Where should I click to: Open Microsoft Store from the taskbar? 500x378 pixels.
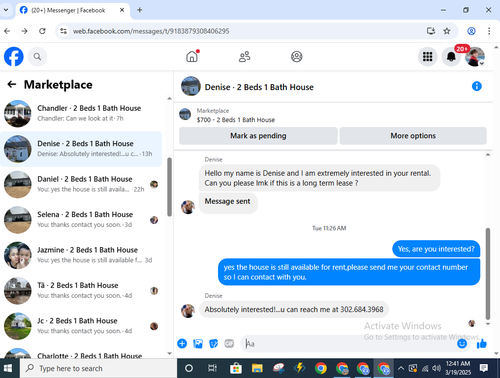point(236,368)
